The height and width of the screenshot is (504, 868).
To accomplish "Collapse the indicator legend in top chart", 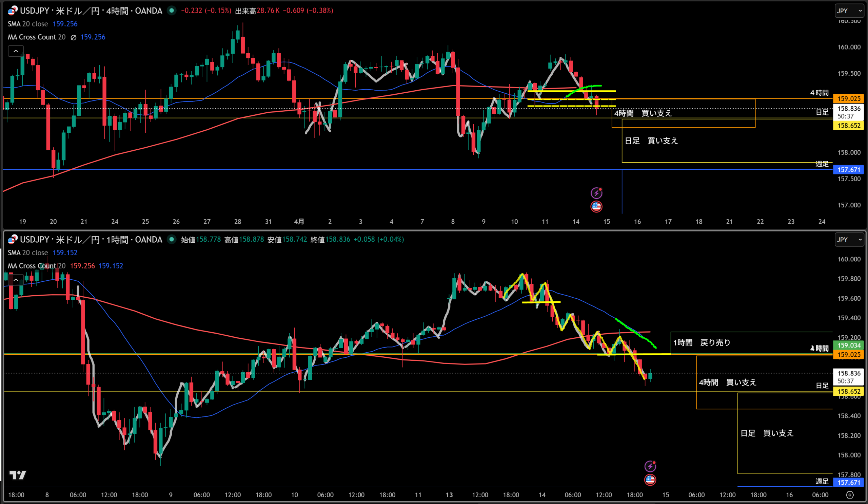I will tap(16, 51).
